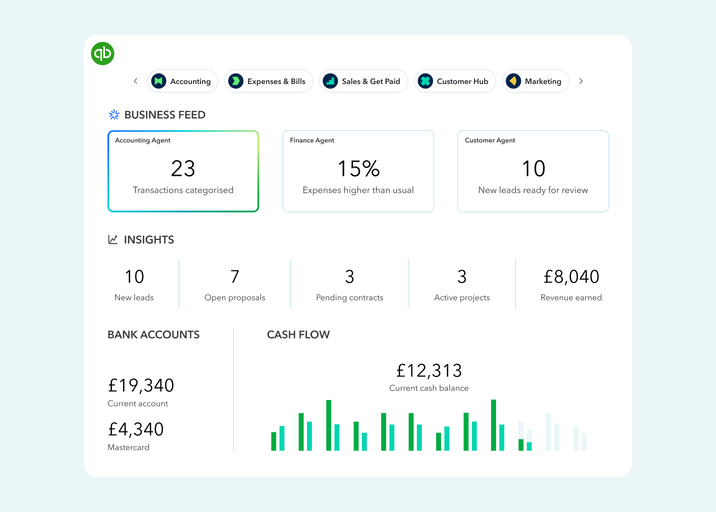Click the Marketing chip icon

point(513,81)
